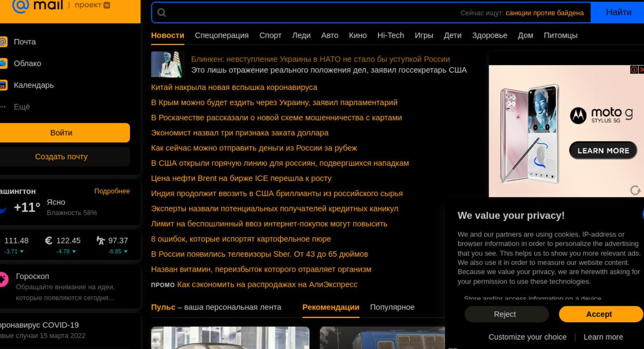This screenshot has height=349, width=644.
Task: Click trending query санкции против байдена
Action: tap(545, 13)
